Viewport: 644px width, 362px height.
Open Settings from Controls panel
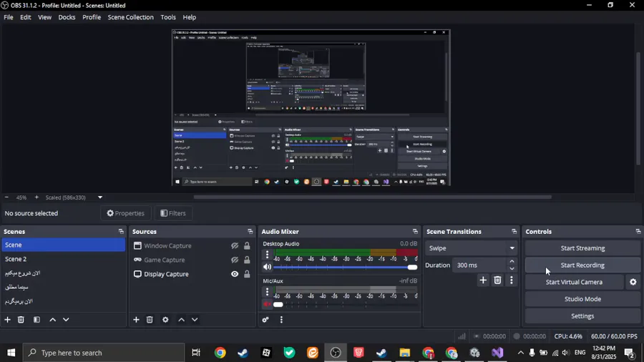(x=582, y=316)
